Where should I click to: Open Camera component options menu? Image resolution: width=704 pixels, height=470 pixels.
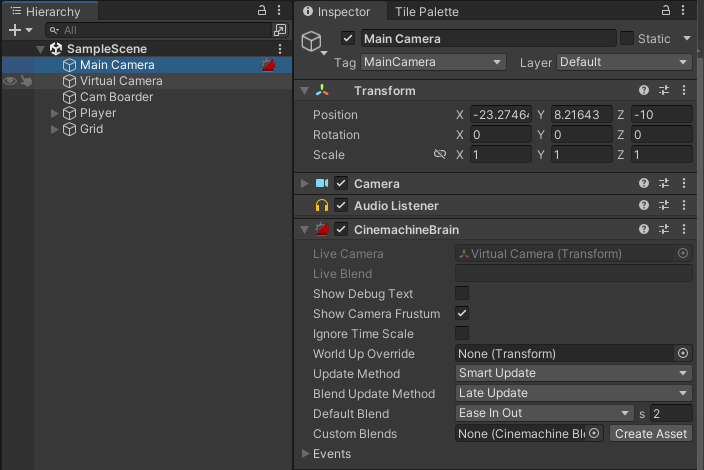pos(684,183)
